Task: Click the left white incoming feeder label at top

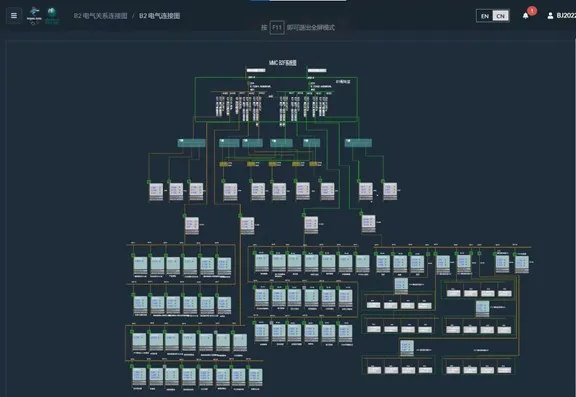Action: click(256, 70)
